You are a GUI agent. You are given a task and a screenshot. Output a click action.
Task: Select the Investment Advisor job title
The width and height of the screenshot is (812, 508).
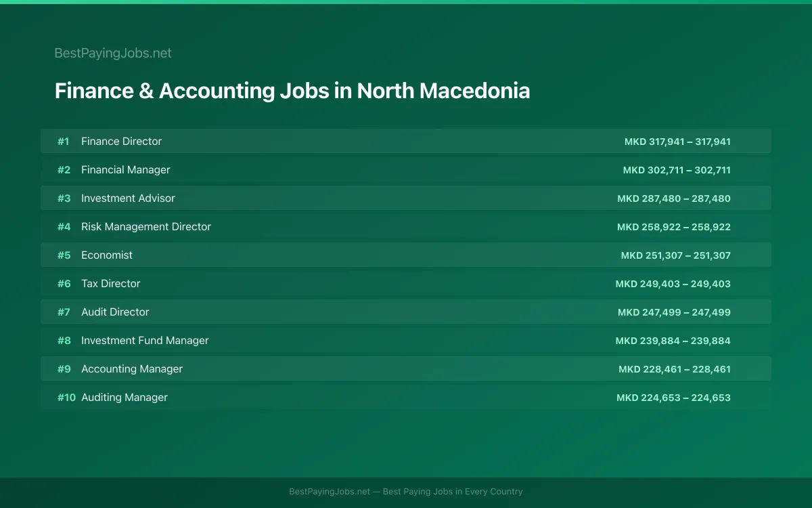pyautogui.click(x=128, y=198)
